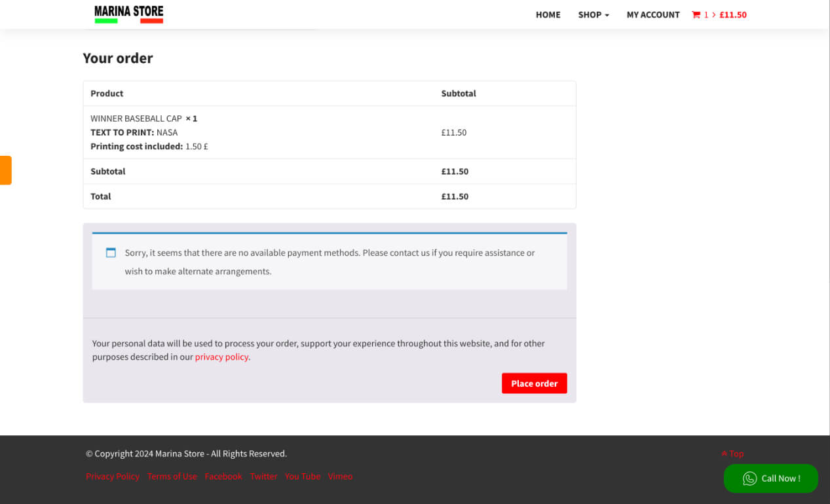Open the You Tube footer link
The image size is (830, 504).
pyautogui.click(x=302, y=477)
